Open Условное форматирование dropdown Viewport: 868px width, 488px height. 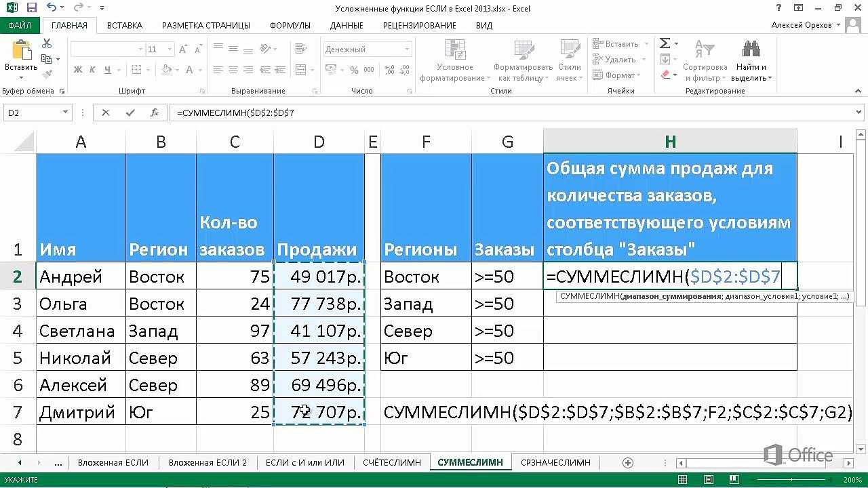[x=454, y=60]
